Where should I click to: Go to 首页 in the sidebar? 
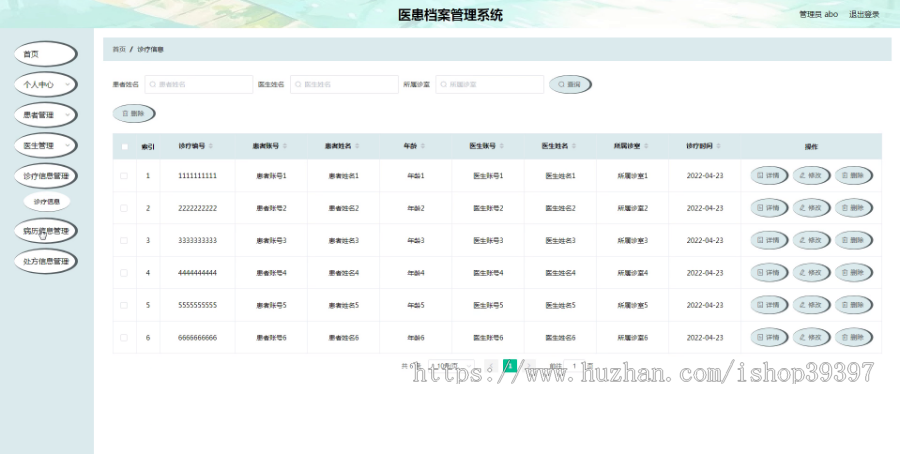[x=45, y=54]
